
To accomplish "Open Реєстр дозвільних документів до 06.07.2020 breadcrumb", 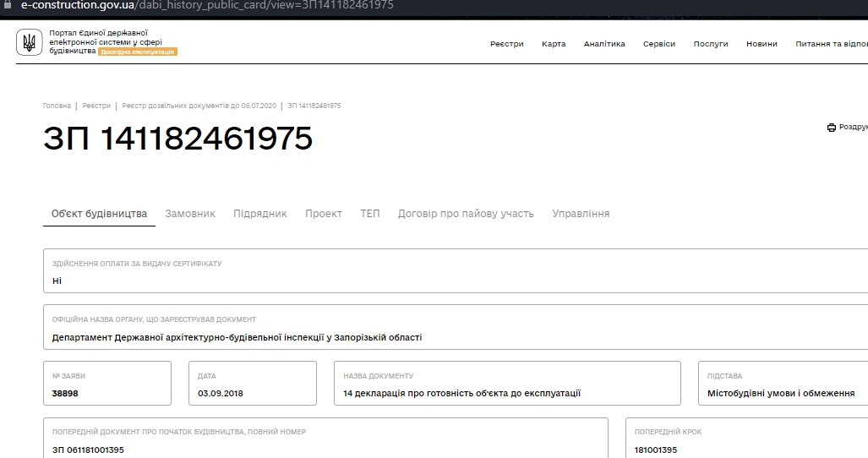I will point(199,106).
